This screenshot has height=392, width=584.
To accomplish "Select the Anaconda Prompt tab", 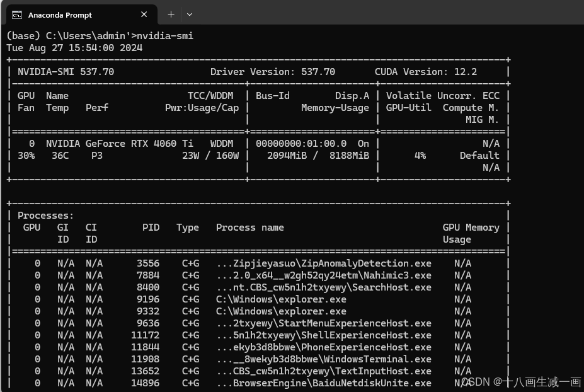I will click(81, 14).
